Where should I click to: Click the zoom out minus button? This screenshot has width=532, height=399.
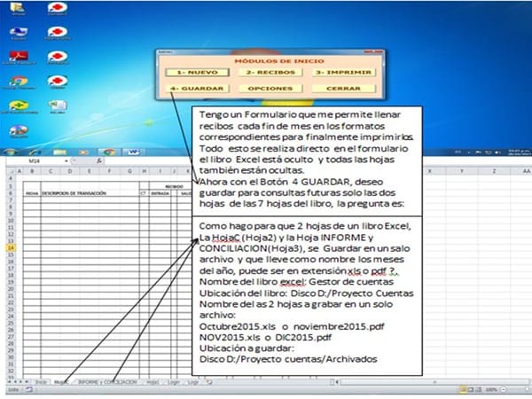(503, 389)
